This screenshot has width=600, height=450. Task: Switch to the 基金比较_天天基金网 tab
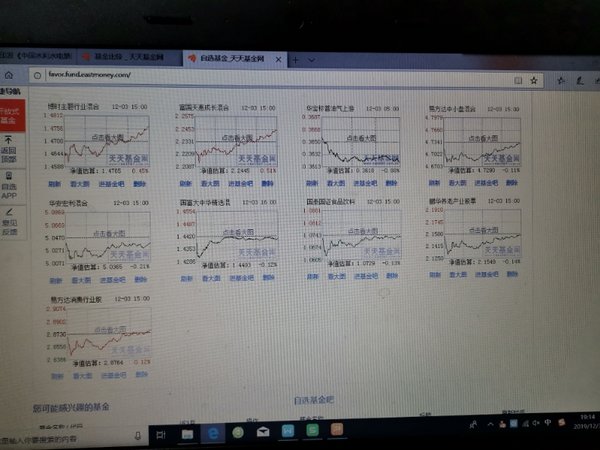point(129,57)
